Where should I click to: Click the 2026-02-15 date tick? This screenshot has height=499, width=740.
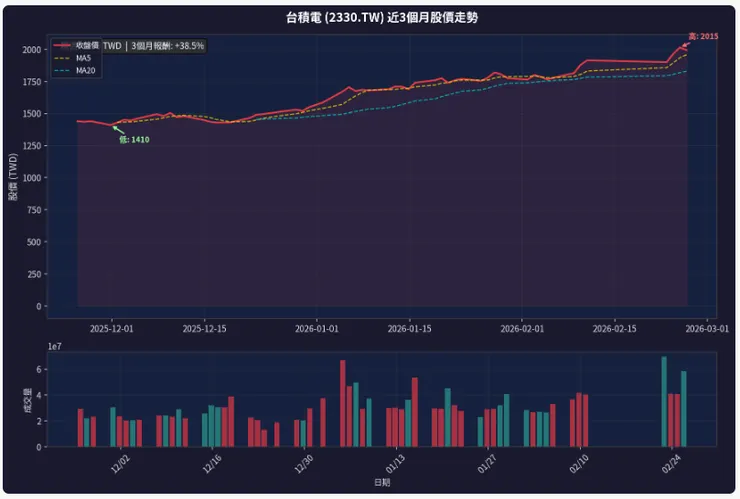pyautogui.click(x=614, y=329)
